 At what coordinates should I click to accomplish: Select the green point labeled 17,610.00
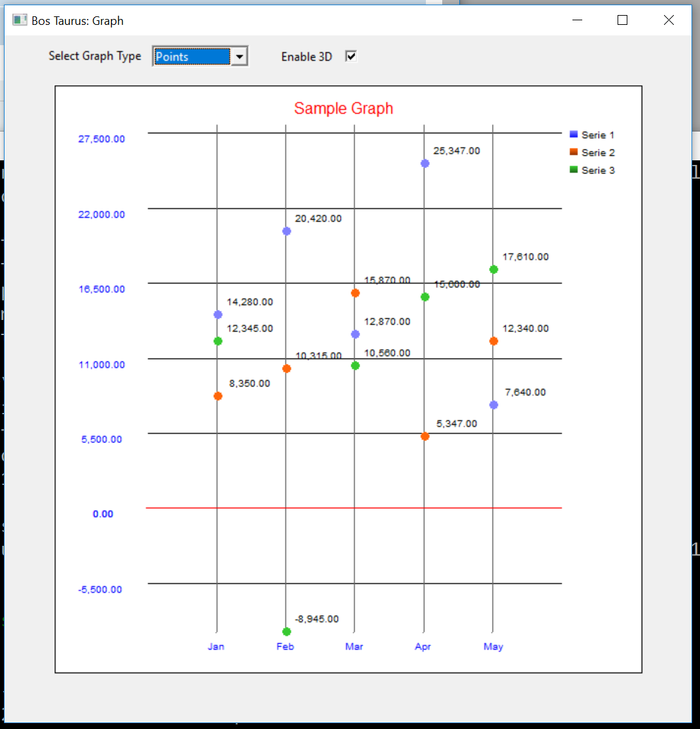tap(493, 270)
